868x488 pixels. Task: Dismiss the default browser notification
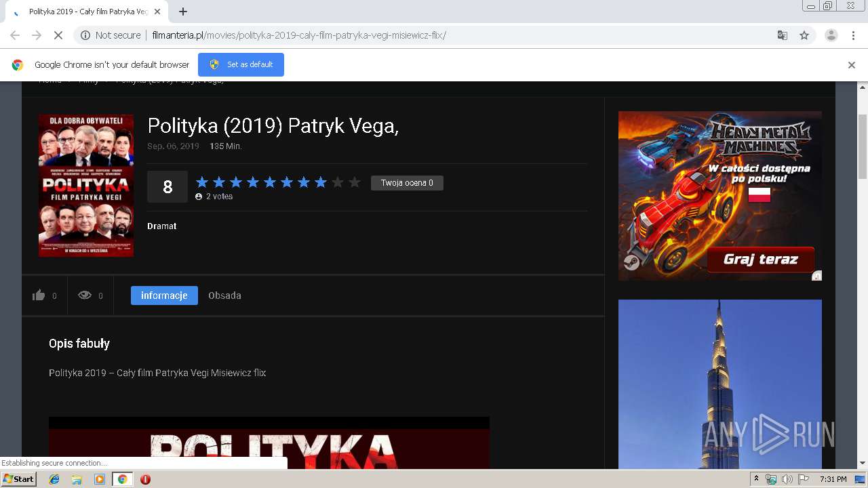851,65
